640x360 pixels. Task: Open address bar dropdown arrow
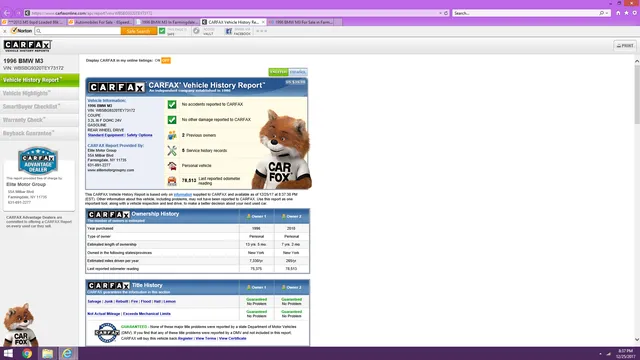440,13
